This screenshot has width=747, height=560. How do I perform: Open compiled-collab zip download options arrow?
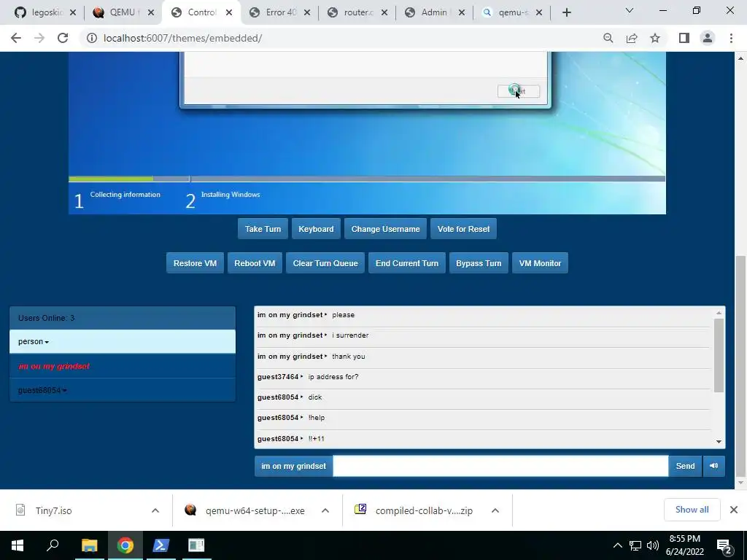(x=495, y=510)
